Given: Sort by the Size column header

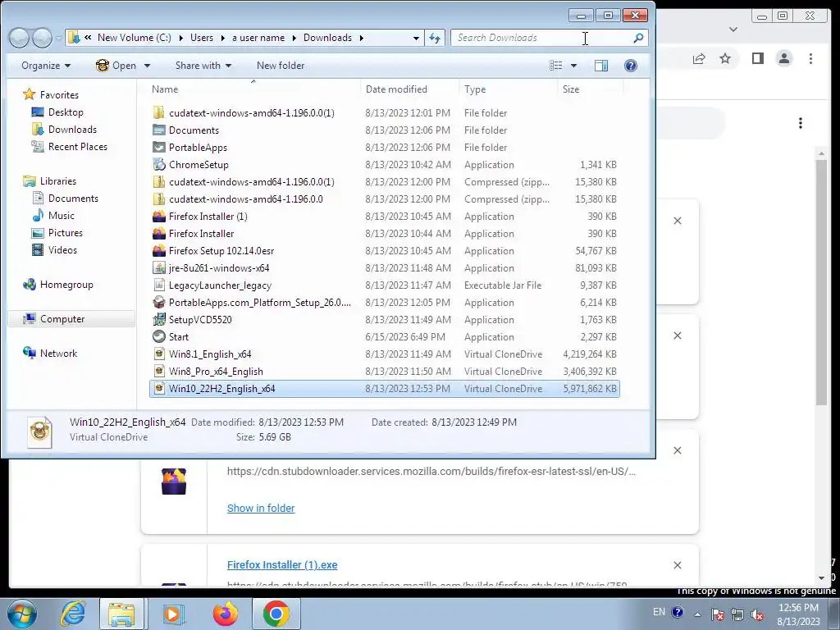Looking at the screenshot, I should tap(591, 89).
